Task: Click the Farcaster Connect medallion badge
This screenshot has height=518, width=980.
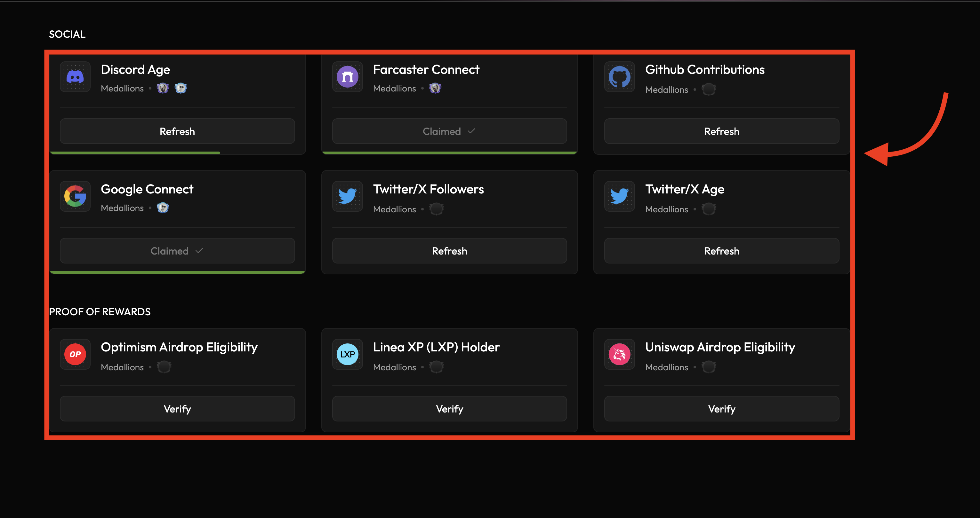Action: point(435,88)
